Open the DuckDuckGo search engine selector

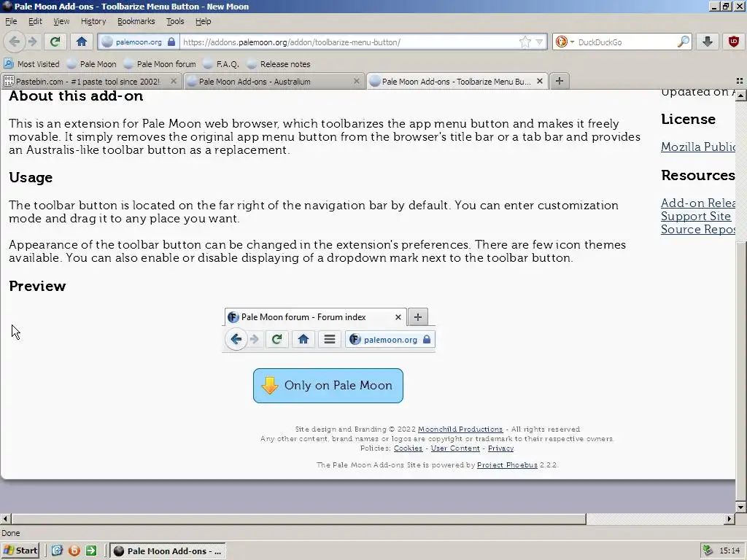click(x=565, y=42)
